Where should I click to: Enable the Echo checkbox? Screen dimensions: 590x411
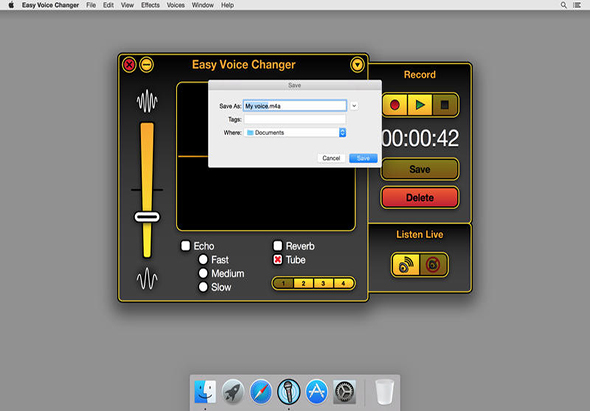coord(186,246)
